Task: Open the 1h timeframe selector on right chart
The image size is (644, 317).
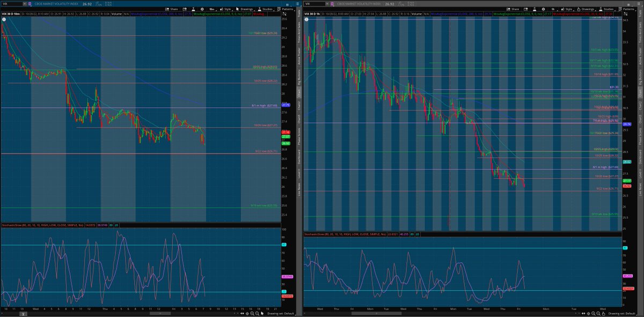Action: 553,9
